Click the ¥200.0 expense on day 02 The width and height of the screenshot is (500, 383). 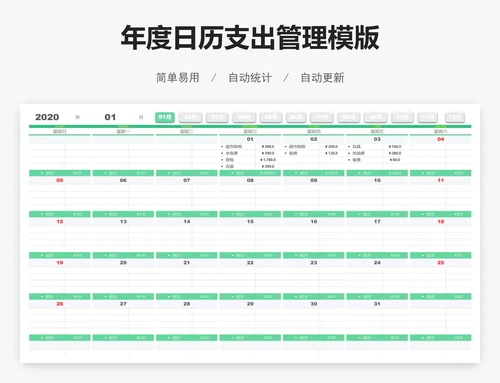click(x=331, y=147)
